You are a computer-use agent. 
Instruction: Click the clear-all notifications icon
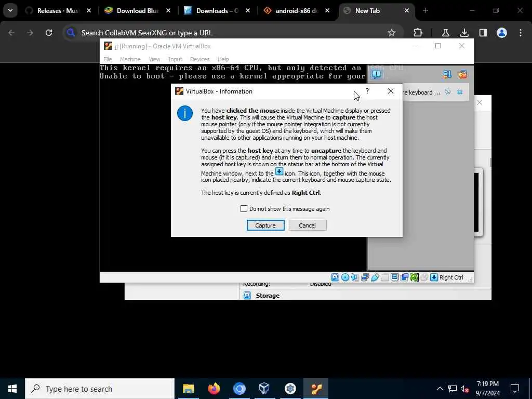pos(447,74)
